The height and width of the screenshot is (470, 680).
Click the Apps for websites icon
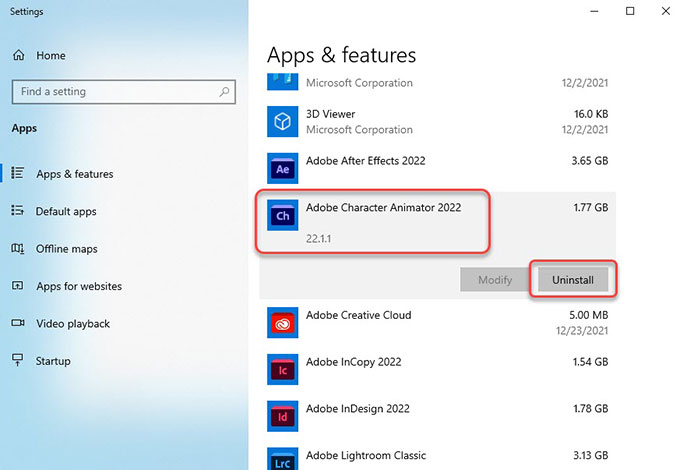coord(17,286)
